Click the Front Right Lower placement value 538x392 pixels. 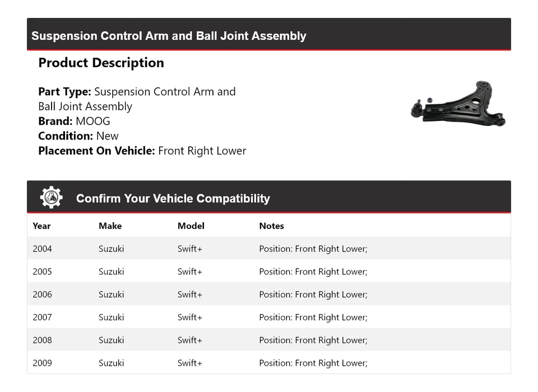[x=202, y=151]
